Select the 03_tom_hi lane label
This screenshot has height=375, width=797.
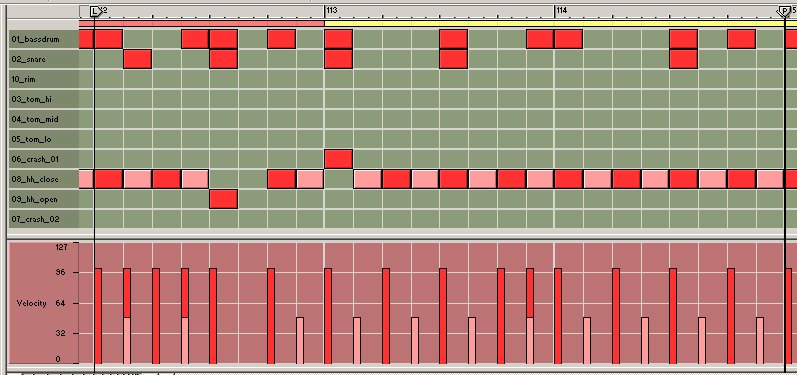[31, 99]
